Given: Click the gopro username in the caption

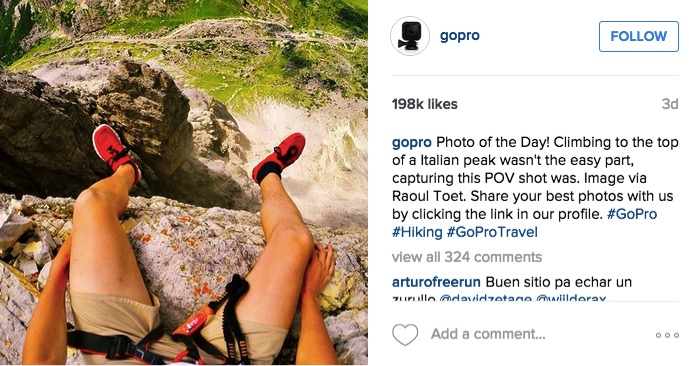Looking at the screenshot, I should pyautogui.click(x=411, y=143).
